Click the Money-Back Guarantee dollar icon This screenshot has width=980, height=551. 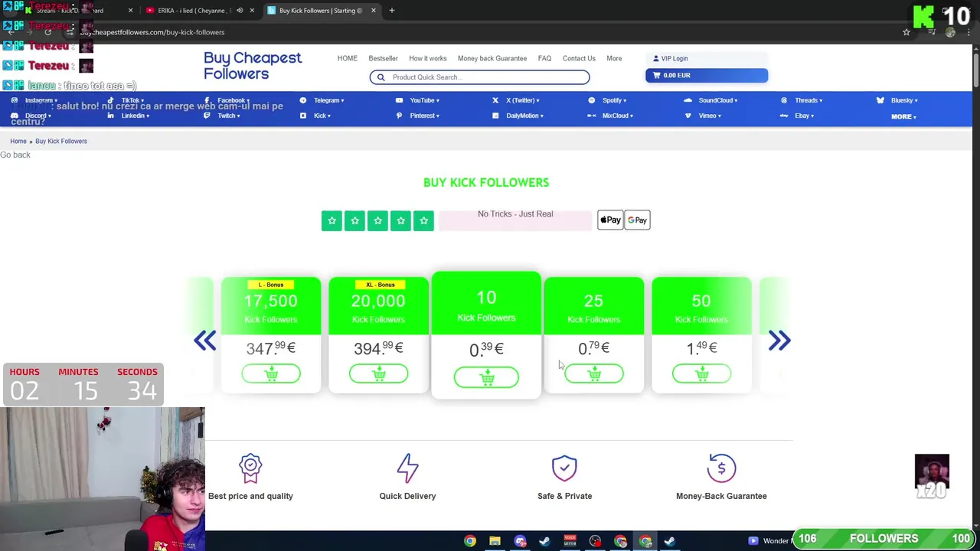coord(721,468)
